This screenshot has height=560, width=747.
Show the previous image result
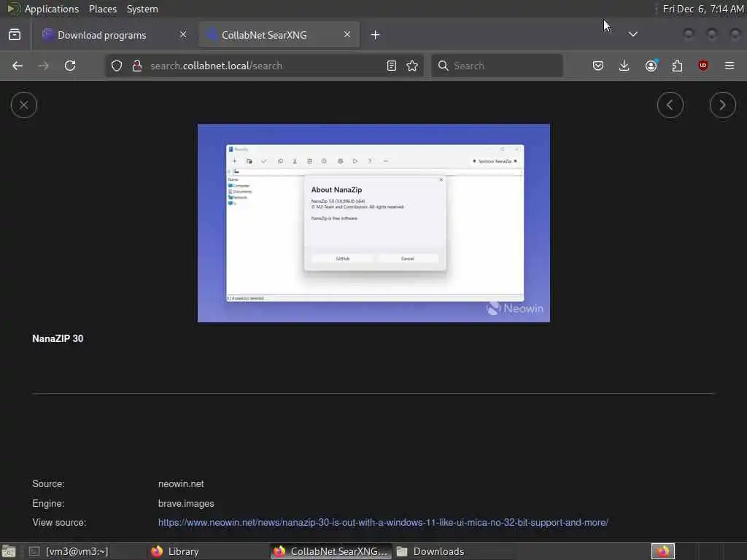(x=670, y=105)
